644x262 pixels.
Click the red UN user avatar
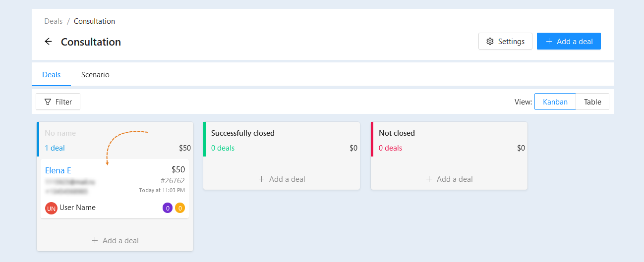pyautogui.click(x=51, y=208)
